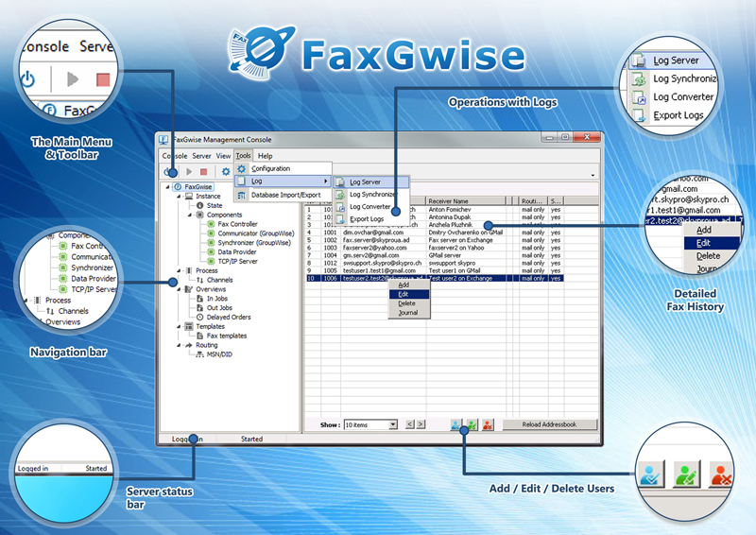Choose Edit in the context menu

tap(409, 294)
